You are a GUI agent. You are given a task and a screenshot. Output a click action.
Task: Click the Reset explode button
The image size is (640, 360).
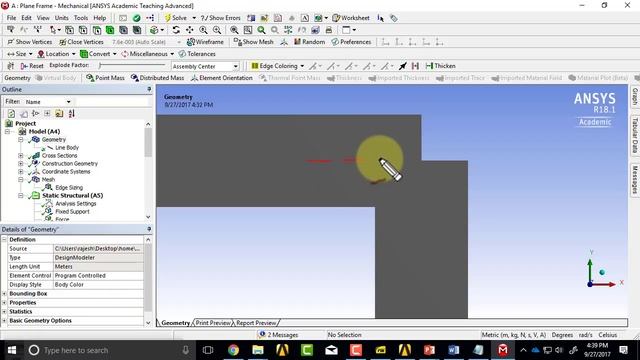coord(32,66)
